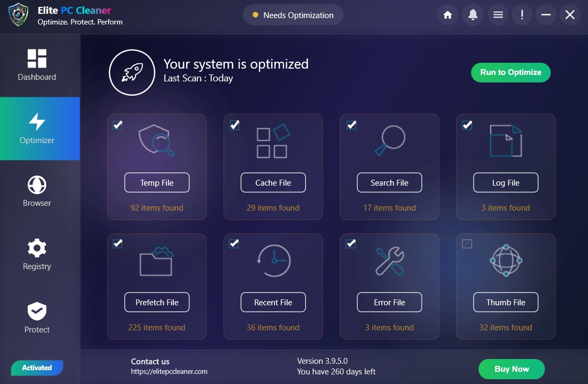Open the Log File button
Viewport: 588px width, 384px height.
tap(506, 182)
